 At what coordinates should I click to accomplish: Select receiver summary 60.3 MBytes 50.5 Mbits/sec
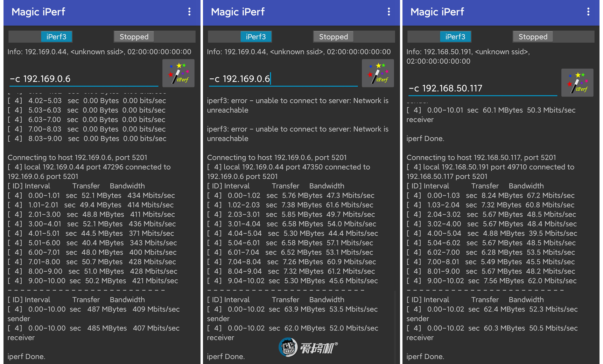(x=492, y=333)
